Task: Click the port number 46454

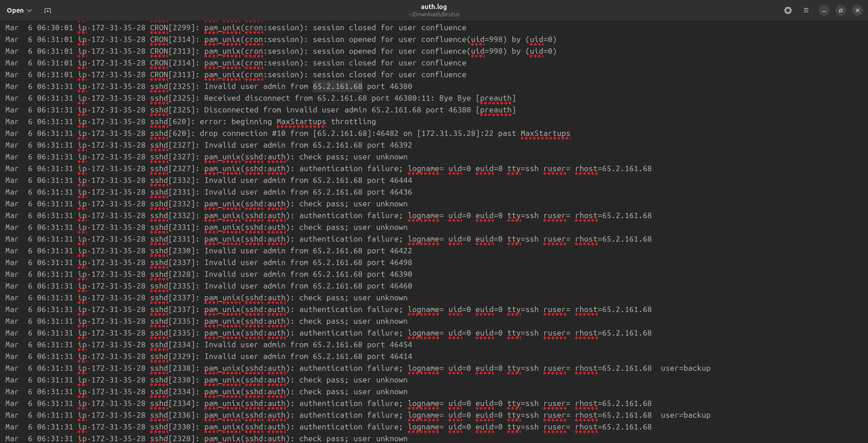Action: click(401, 345)
